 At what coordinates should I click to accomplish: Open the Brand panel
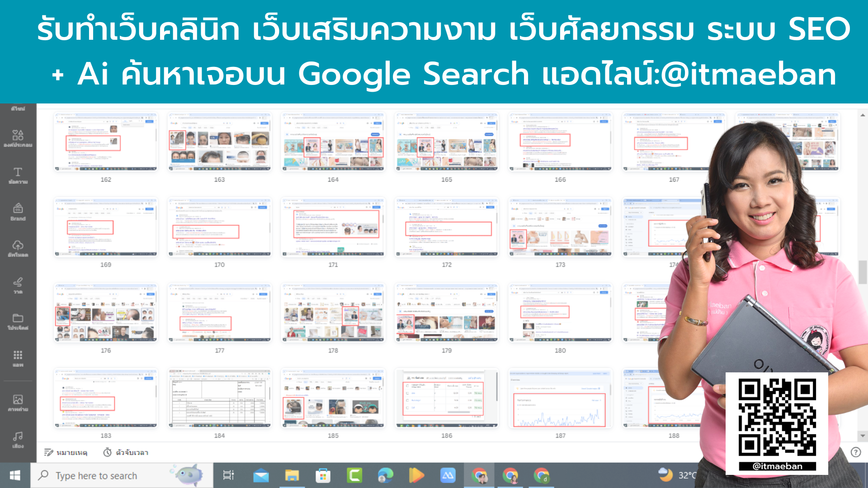[x=18, y=211]
